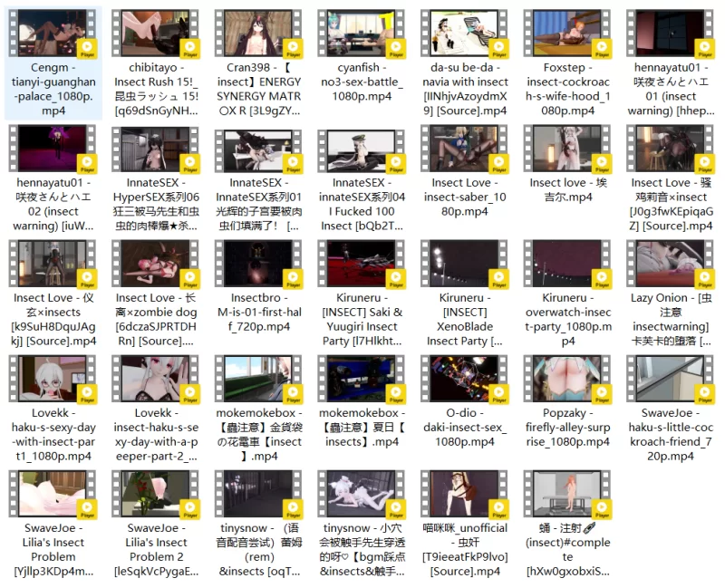Screen dimensions: 725x588
Task: Click Insectbro M-is-01-first-half_720p.mp4 icon
Action: click(x=258, y=263)
